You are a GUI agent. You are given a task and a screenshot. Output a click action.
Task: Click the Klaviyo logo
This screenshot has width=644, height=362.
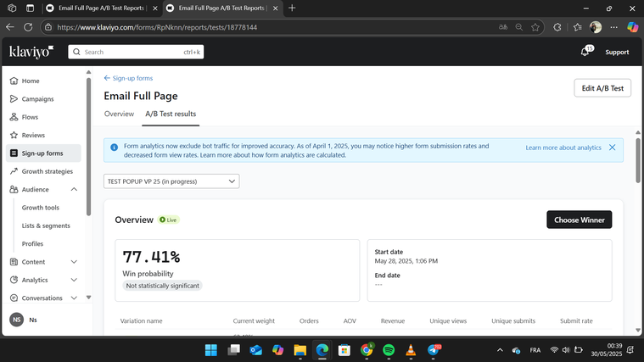31,52
